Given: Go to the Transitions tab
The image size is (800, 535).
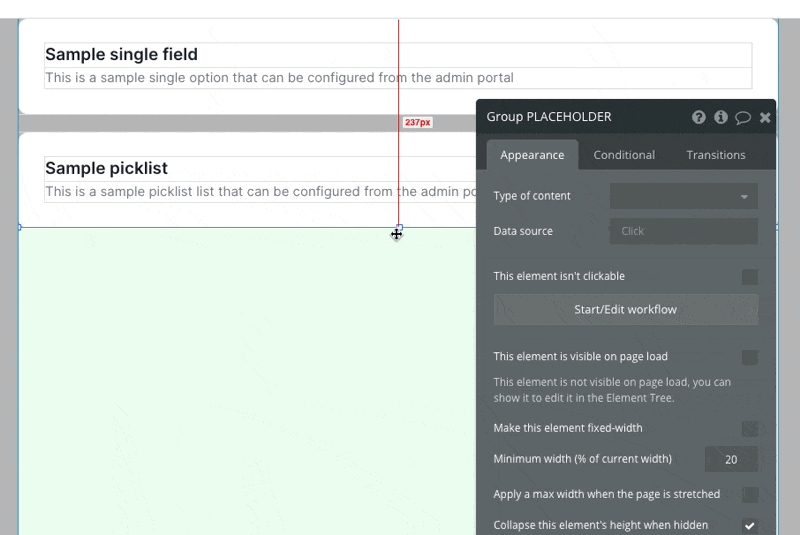Looking at the screenshot, I should click(716, 155).
